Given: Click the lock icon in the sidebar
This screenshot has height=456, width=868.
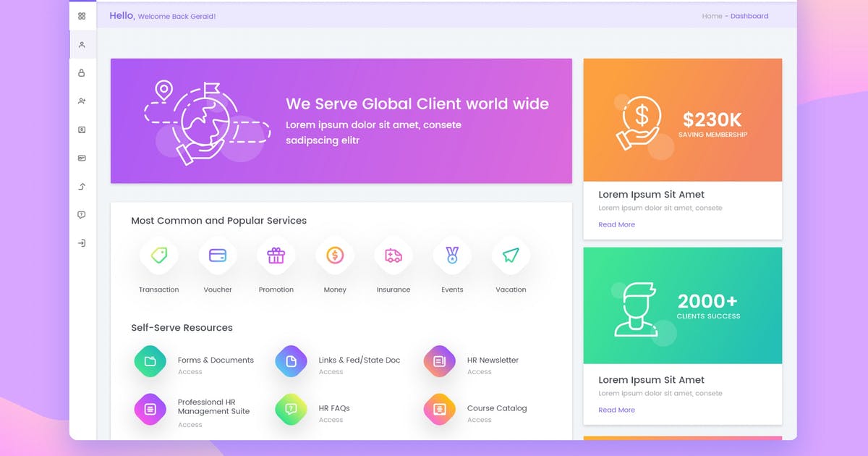Looking at the screenshot, I should coord(82,72).
